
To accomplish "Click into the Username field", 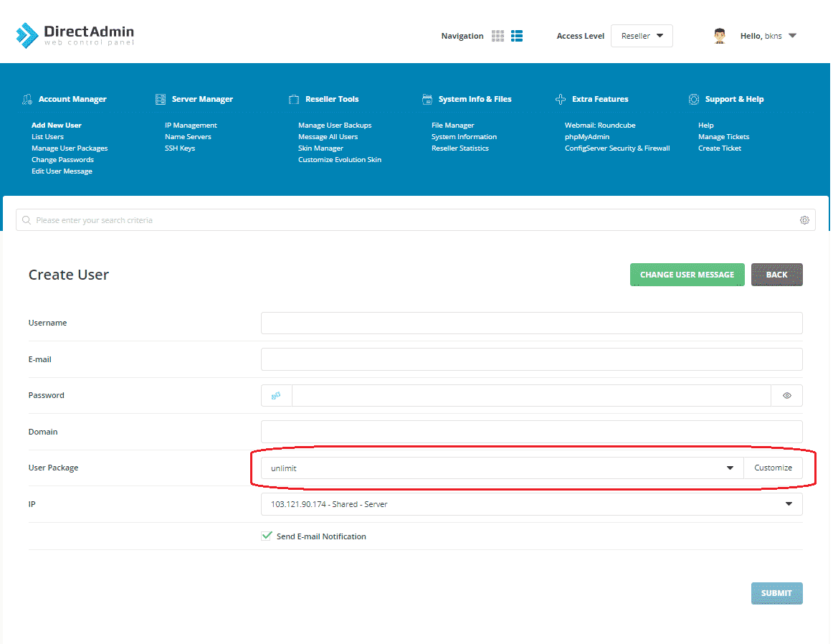I will 531,323.
